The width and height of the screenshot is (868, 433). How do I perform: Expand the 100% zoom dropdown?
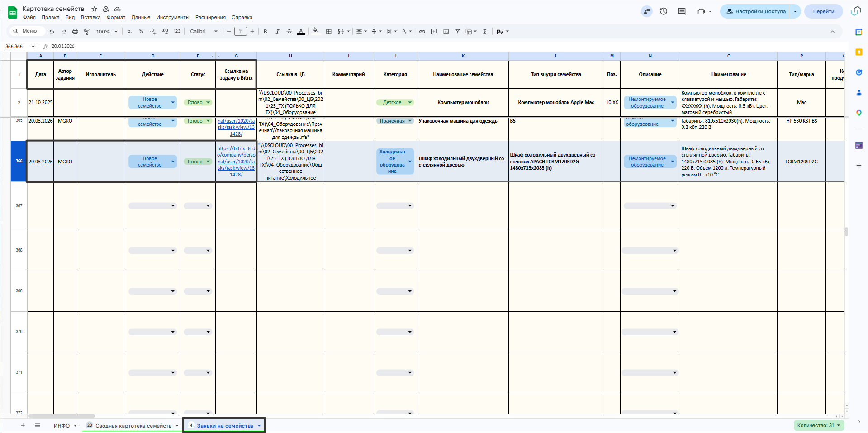point(107,32)
